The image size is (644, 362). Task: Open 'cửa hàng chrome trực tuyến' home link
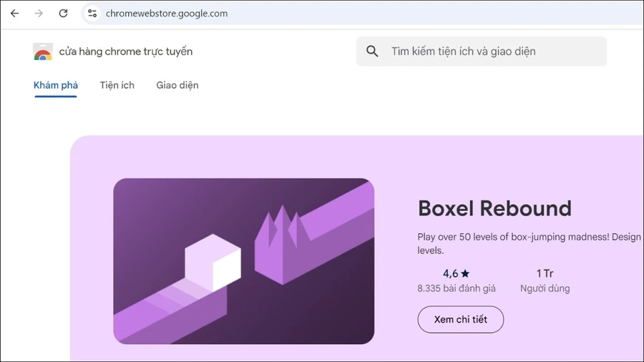(126, 52)
